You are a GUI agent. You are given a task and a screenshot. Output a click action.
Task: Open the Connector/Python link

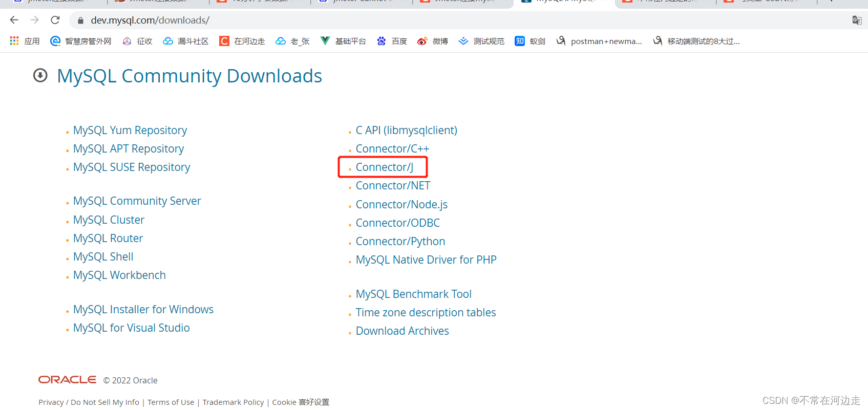[400, 241]
